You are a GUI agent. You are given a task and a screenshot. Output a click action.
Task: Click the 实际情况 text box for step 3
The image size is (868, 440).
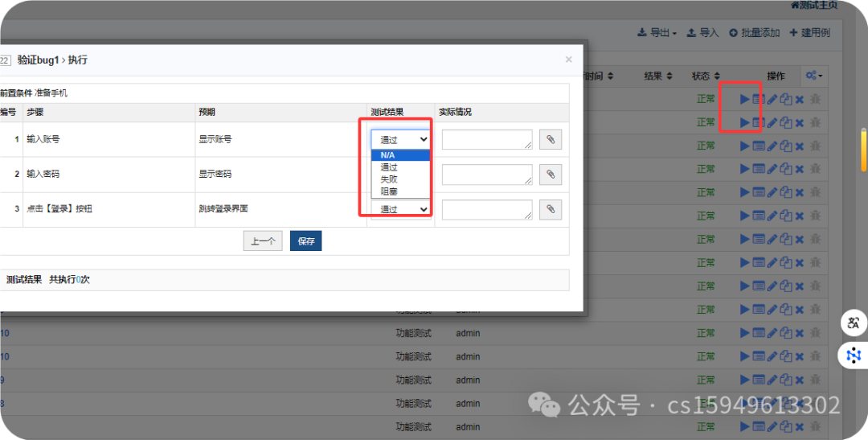(487, 209)
